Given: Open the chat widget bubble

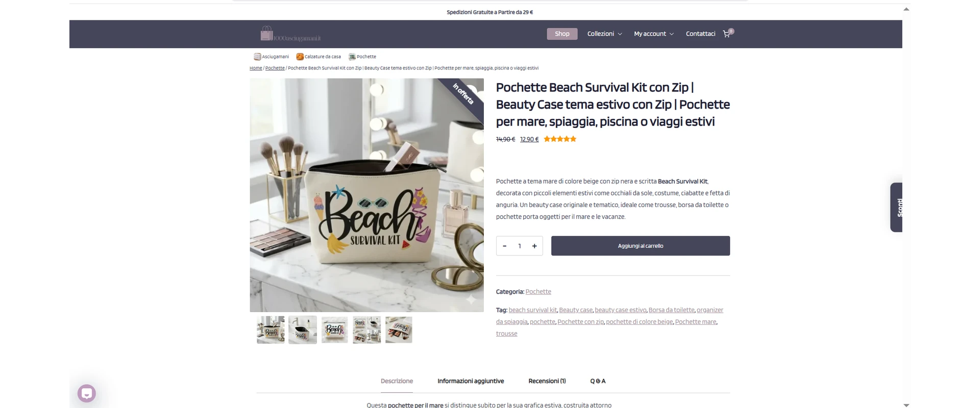Looking at the screenshot, I should coord(87,393).
